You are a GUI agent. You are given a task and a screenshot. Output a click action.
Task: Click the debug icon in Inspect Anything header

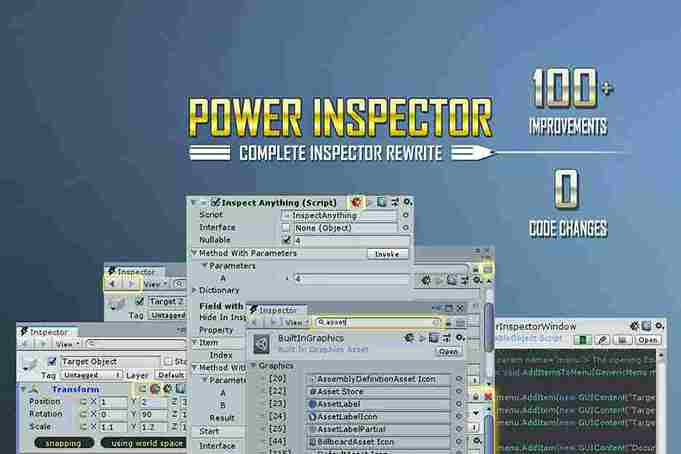coord(357,201)
